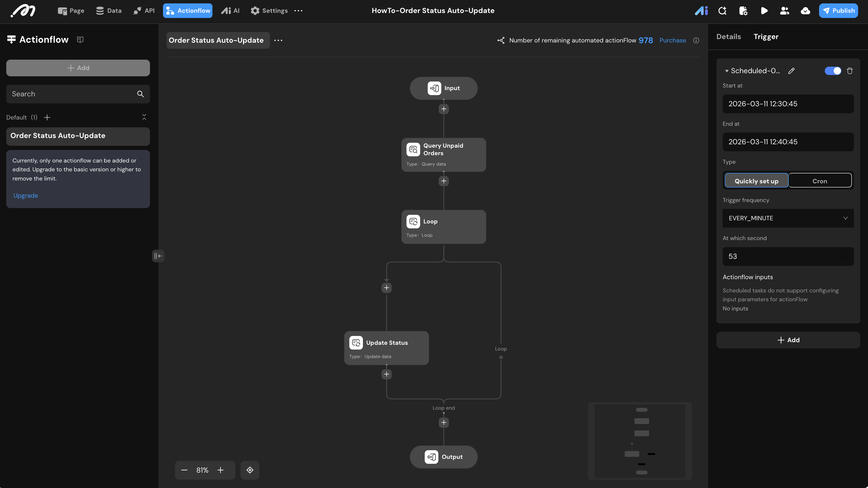The image size is (868, 488).
Task: Delete the scheduled trigger with trash icon
Action: click(x=850, y=71)
